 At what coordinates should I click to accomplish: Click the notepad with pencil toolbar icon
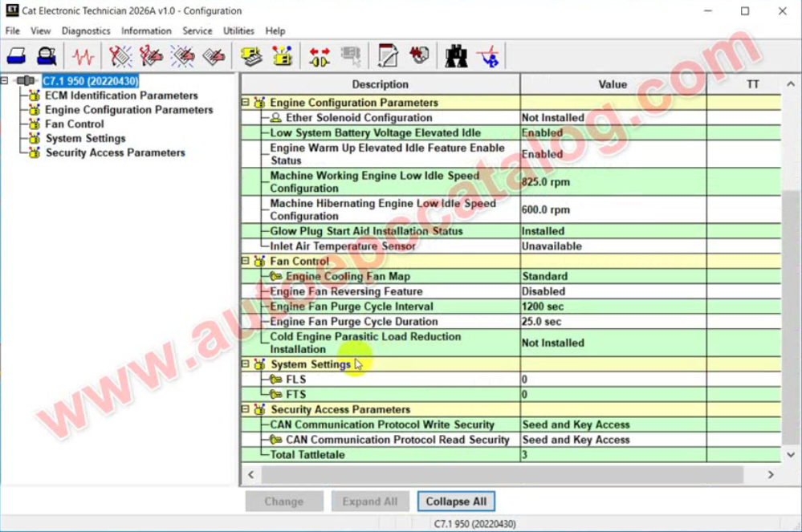[x=388, y=57]
